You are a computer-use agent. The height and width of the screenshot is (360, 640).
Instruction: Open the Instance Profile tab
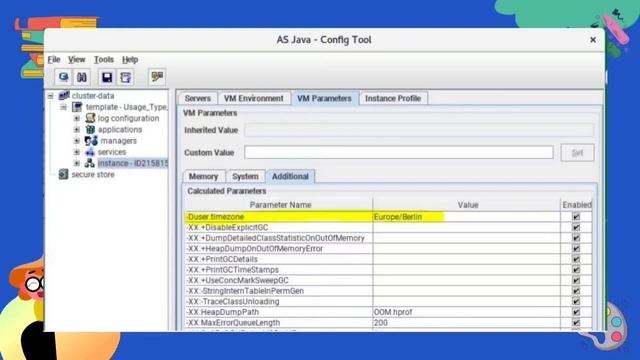click(x=393, y=98)
